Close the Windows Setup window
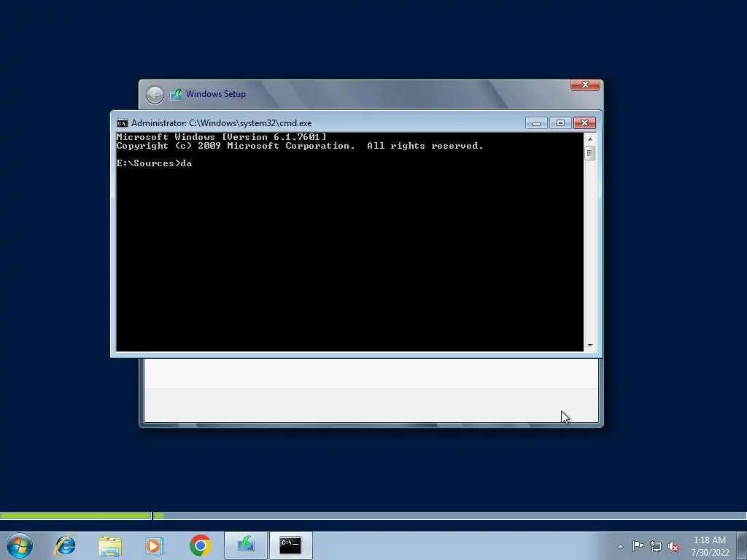 click(585, 85)
